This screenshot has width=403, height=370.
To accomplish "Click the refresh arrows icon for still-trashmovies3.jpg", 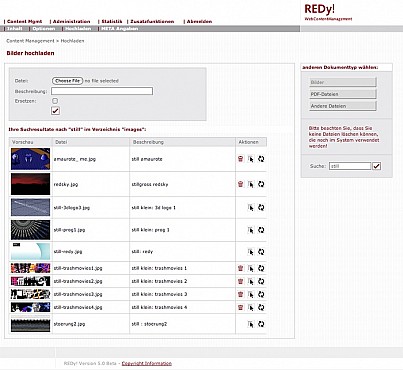I will tap(261, 294).
